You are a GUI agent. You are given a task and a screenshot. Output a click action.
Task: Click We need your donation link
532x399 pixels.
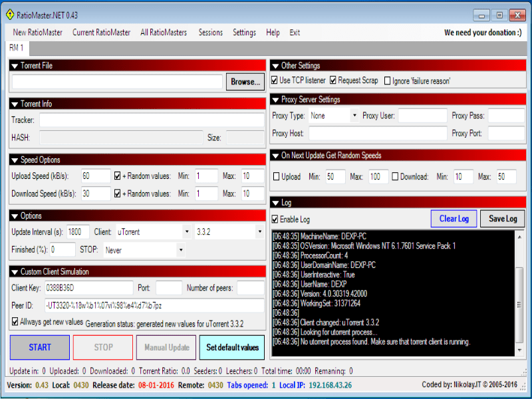tap(483, 33)
